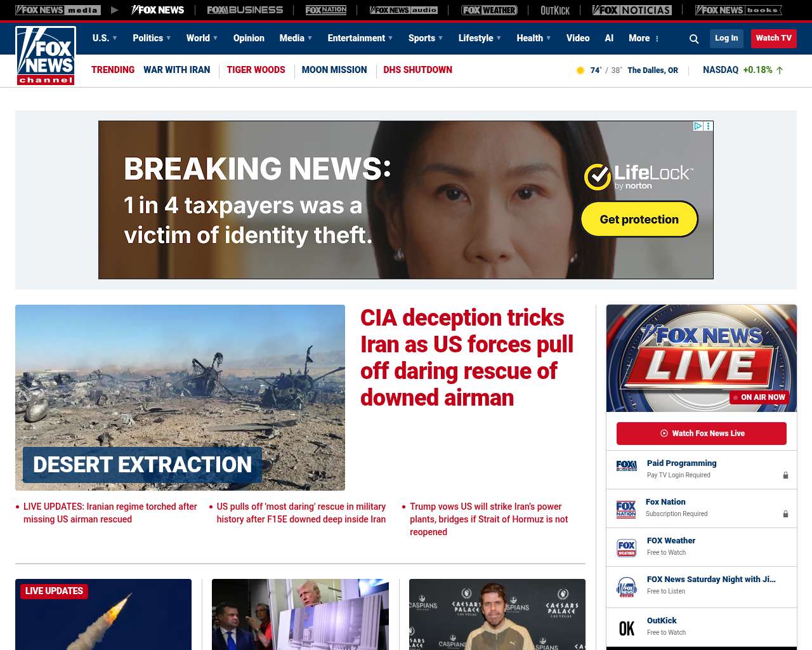This screenshot has height=650, width=812.
Task: Click the Fox News logo in top bar
Action: [157, 10]
